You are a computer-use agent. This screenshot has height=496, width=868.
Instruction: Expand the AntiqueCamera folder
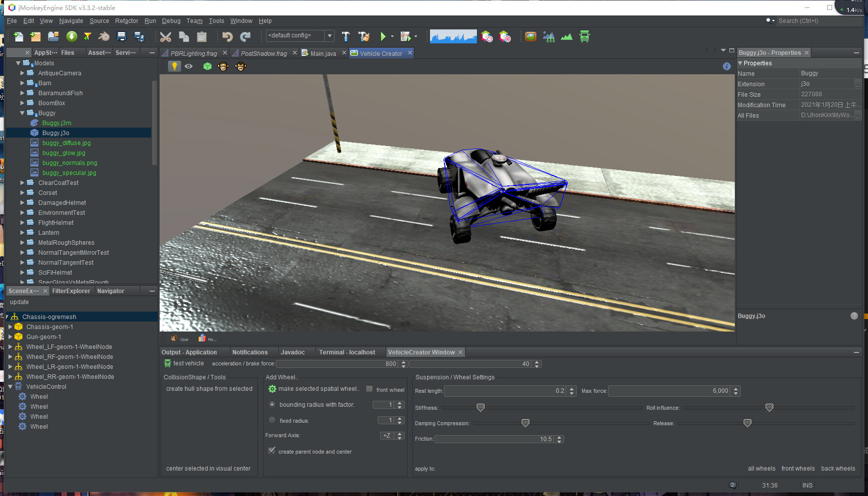22,73
